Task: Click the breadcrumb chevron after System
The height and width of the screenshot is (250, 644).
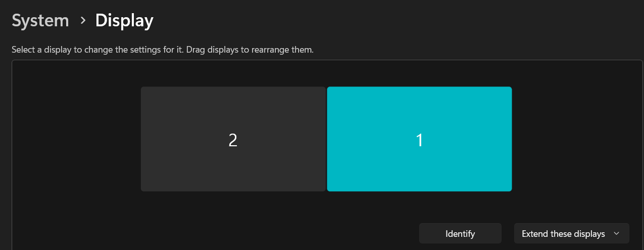Action: click(x=82, y=21)
